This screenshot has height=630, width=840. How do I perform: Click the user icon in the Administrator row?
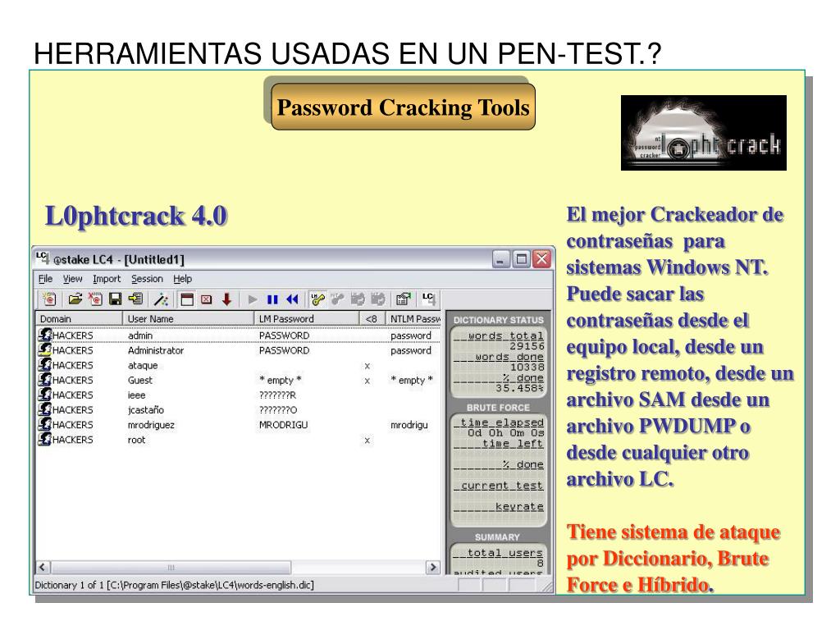coord(45,349)
